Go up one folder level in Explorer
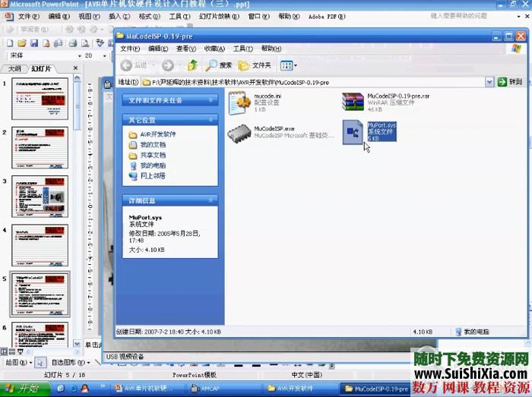The image size is (532, 397). click(x=193, y=65)
